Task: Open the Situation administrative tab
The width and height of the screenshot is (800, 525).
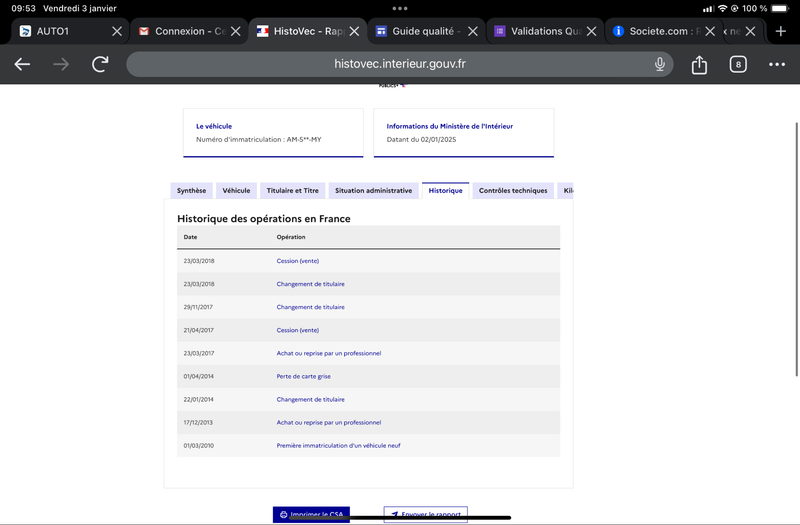Action: tap(373, 190)
